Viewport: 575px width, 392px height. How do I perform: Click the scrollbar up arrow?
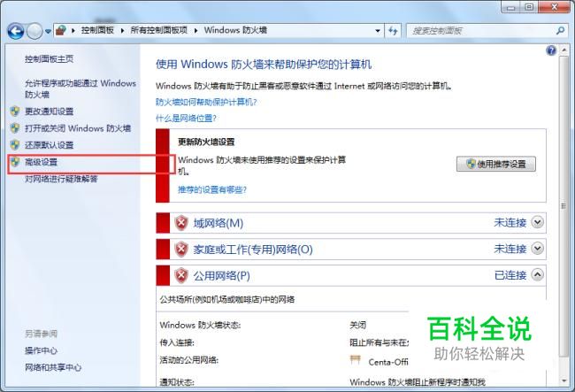(x=563, y=50)
